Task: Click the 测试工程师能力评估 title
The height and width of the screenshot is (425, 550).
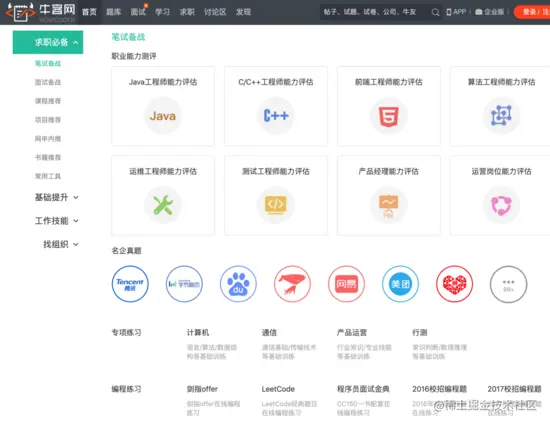Action: tap(276, 171)
